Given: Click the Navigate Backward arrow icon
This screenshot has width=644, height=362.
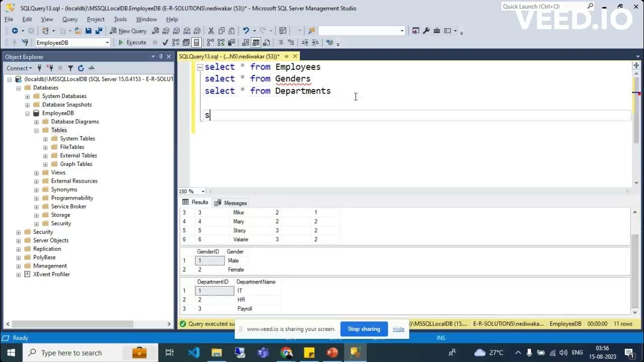Looking at the screenshot, I should [x=15, y=31].
